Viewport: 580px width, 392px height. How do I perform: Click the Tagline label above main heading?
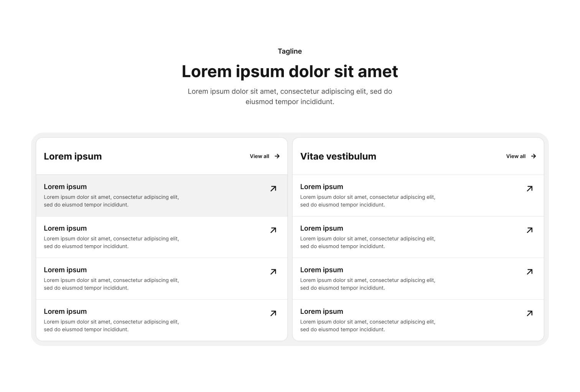pyautogui.click(x=290, y=51)
